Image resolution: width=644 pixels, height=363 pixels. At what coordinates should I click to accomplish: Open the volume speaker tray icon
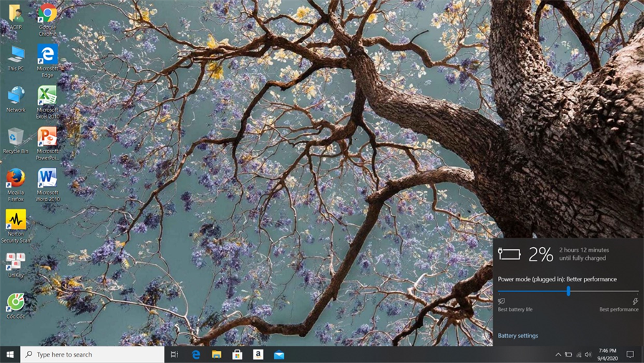point(589,354)
